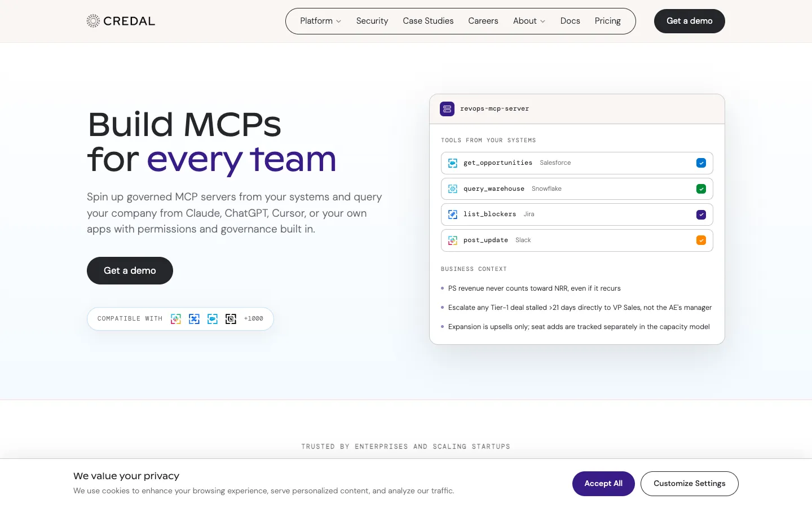Click the Slack icon in Compatible With
The width and height of the screenshot is (812, 508).
176,319
